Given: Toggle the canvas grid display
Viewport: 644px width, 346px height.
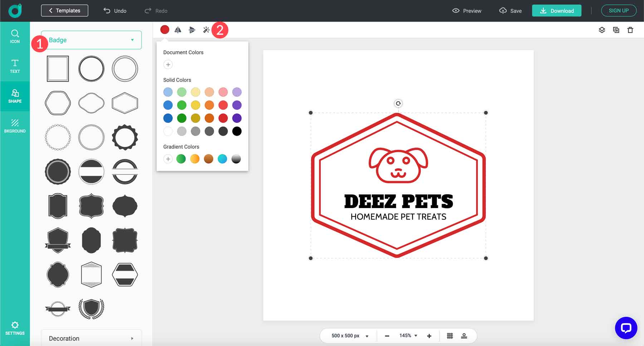Looking at the screenshot, I should point(450,336).
